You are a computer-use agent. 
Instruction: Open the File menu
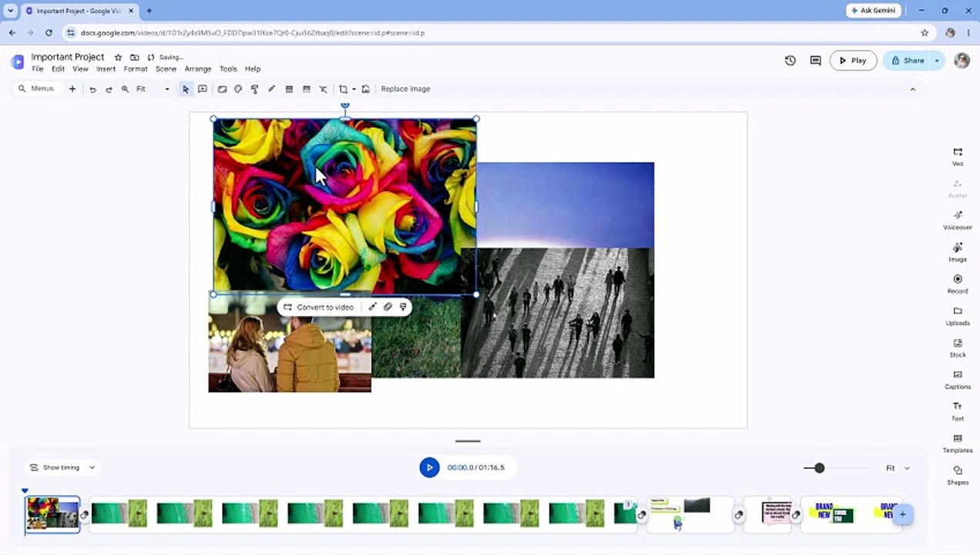[x=38, y=69]
